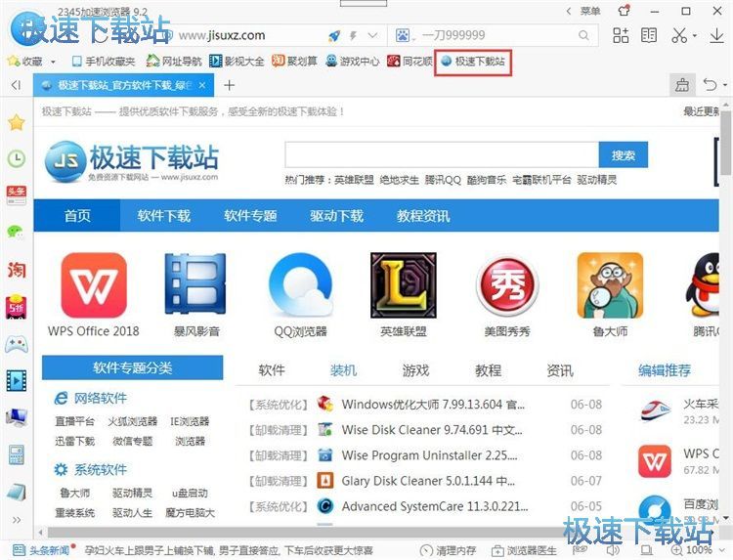Screen dimensions: 733x560
Task: Open 聚划算 bookmark
Action: [294, 62]
